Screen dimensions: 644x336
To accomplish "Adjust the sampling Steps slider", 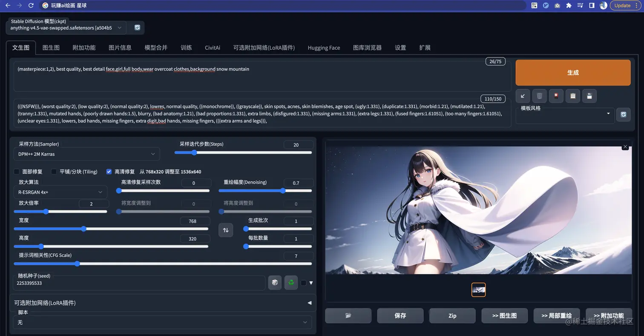I will click(x=243, y=152).
